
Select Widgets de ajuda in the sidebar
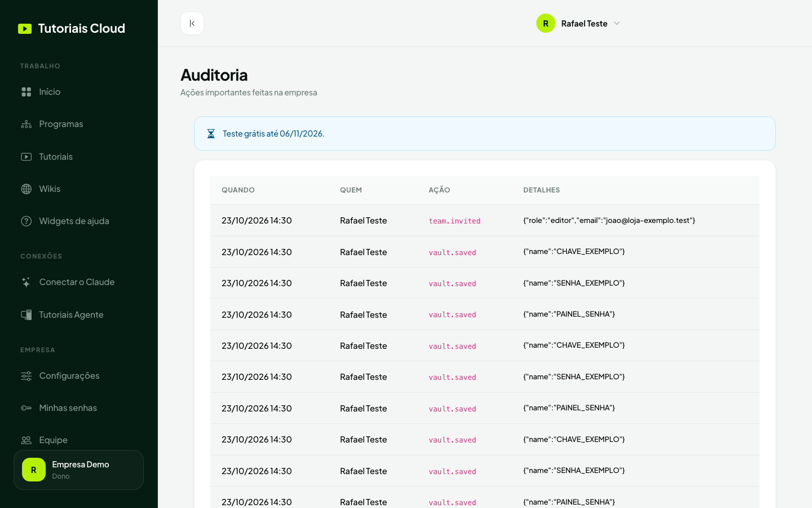tap(79, 221)
